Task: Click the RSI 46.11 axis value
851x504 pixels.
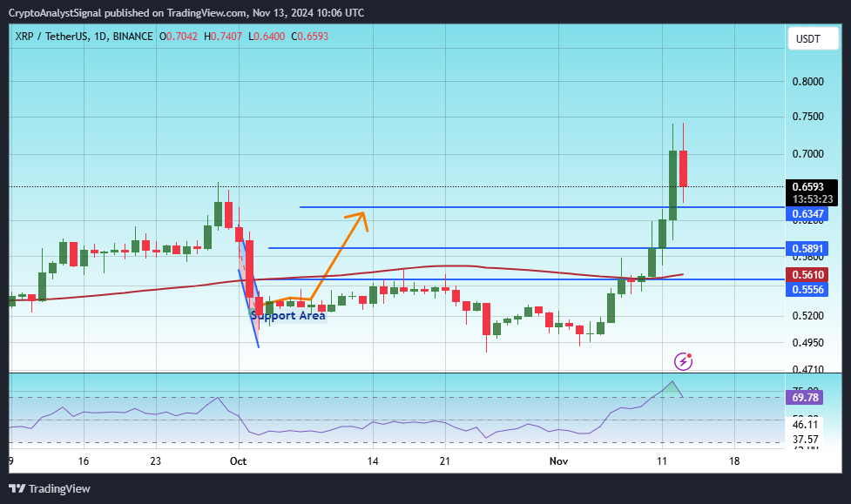Action: pyautogui.click(x=806, y=425)
